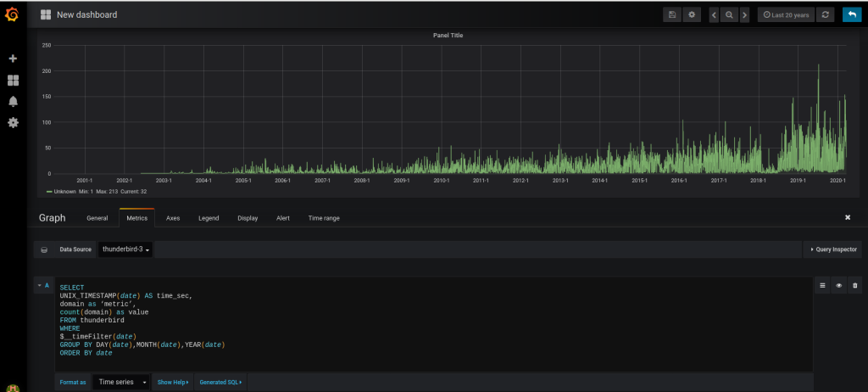Return to dashboard with blue back arrow
The image size is (868, 392).
pos(851,14)
